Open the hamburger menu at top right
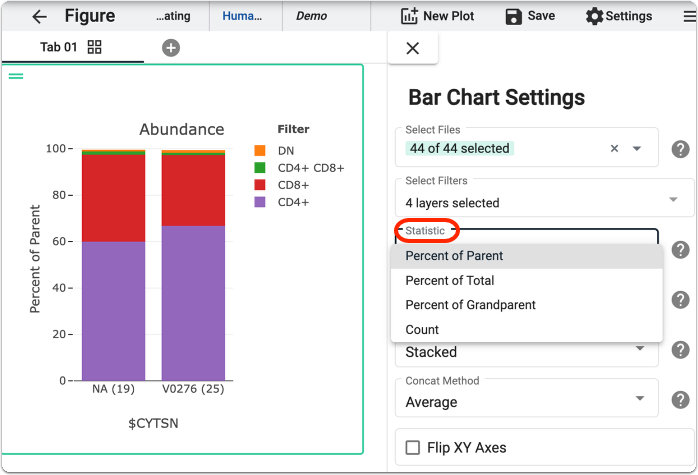698x475 pixels. 690,16
